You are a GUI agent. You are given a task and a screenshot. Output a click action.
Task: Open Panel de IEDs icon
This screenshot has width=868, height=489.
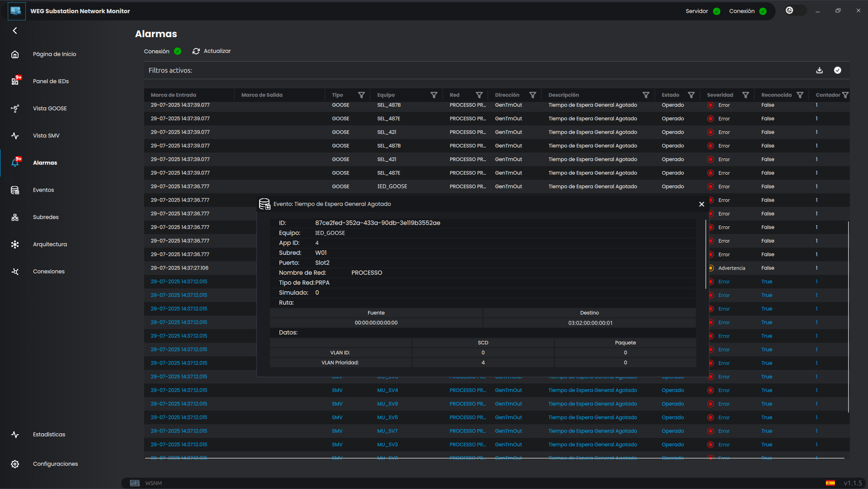point(15,81)
